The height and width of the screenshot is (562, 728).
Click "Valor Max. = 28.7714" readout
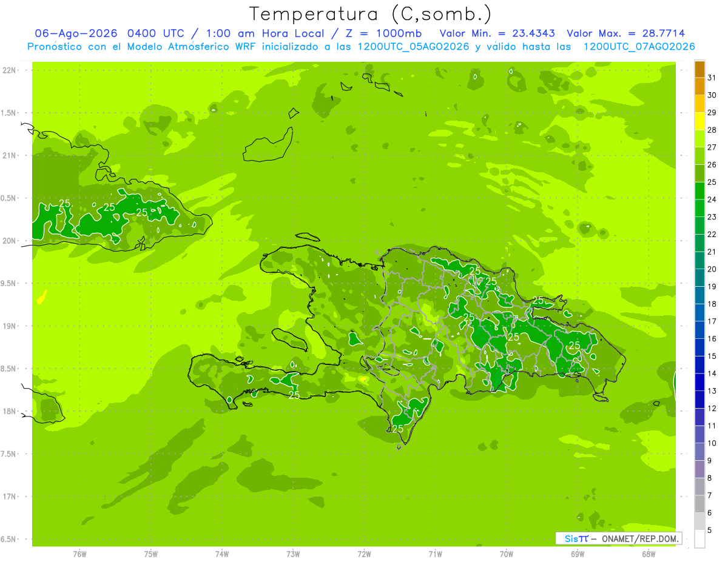(x=626, y=33)
